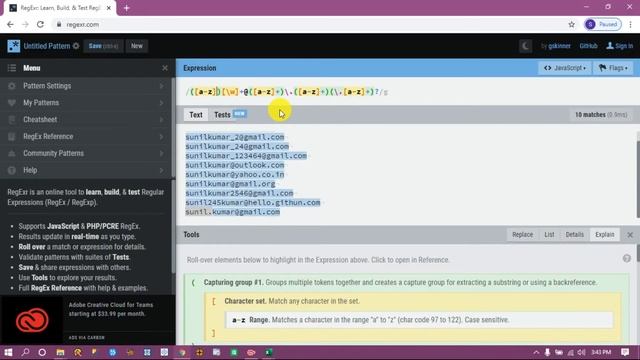
Task: Click the hello.githun.com email line
Action: coord(253,202)
